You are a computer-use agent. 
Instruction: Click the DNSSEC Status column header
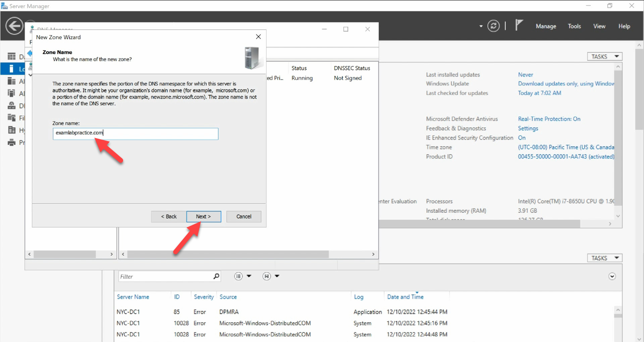pos(352,68)
